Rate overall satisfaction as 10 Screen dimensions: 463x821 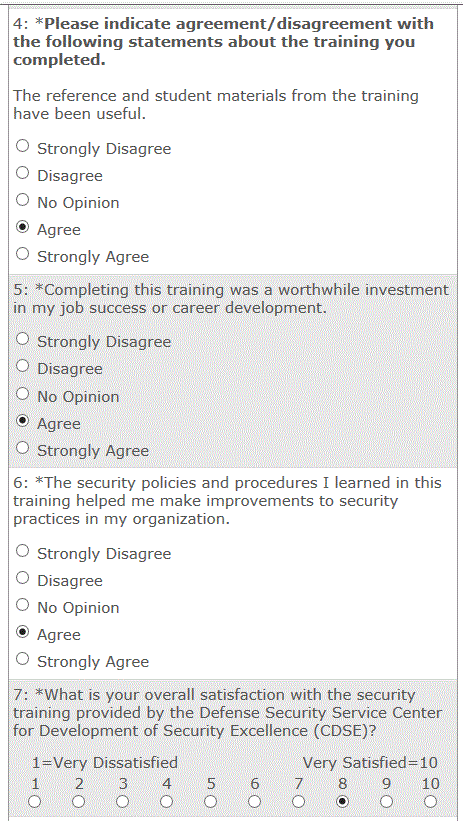pos(431,802)
